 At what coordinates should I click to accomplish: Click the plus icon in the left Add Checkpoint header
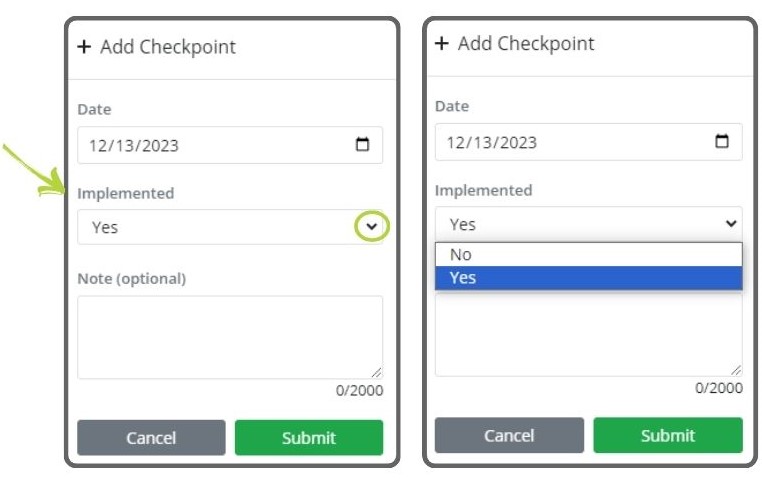pos(84,47)
